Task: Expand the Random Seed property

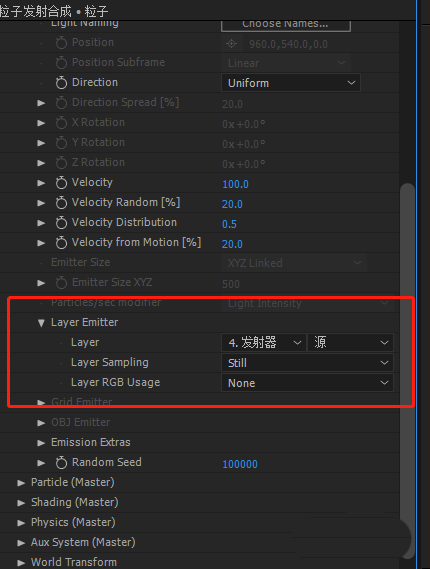Action: (41, 463)
